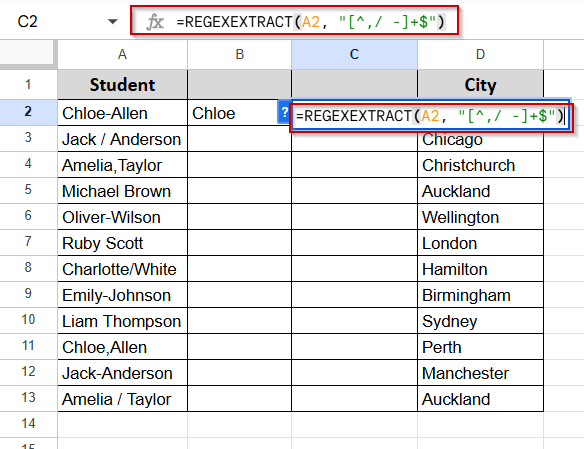
Task: Click the Student header cell
Action: (x=122, y=85)
